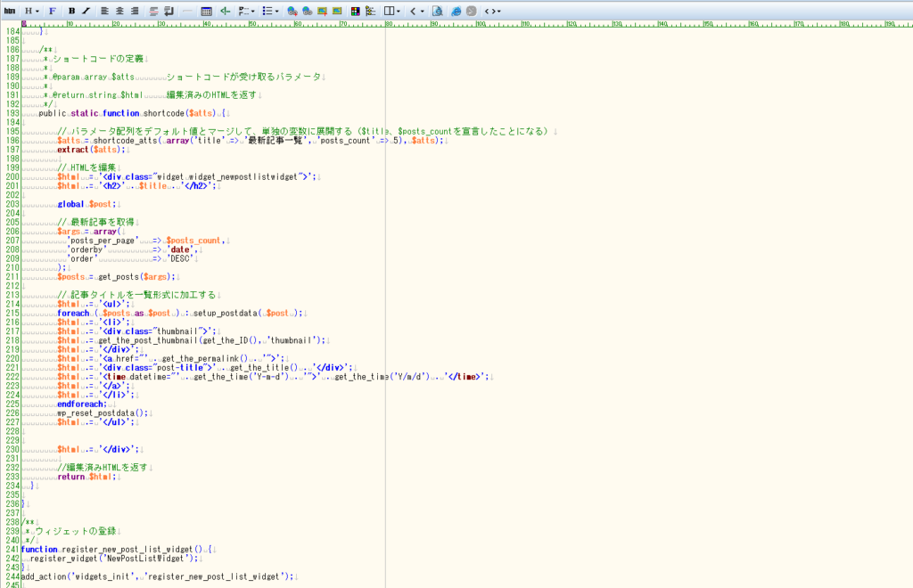Click the 'orderby' array key
This screenshot has width=913, height=588.
click(86, 249)
